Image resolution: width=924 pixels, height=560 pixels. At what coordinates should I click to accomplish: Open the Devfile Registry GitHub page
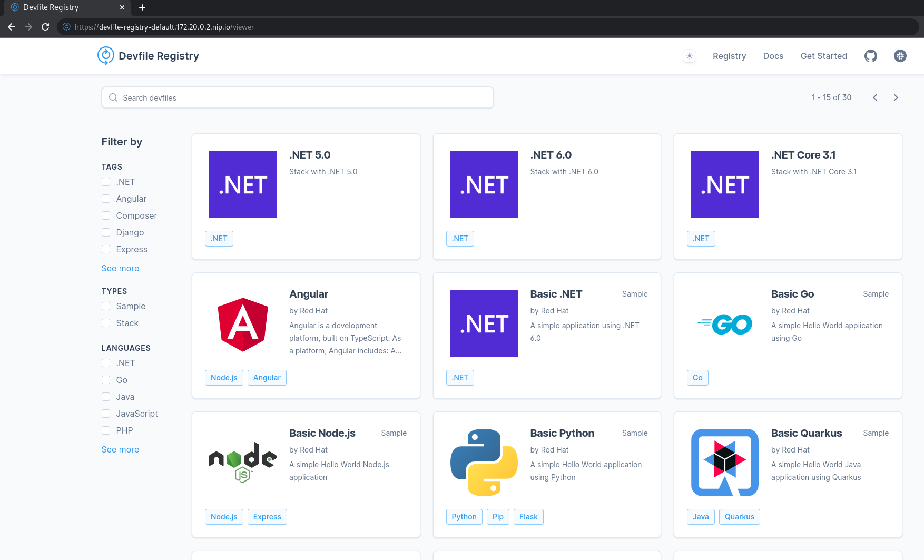click(870, 55)
